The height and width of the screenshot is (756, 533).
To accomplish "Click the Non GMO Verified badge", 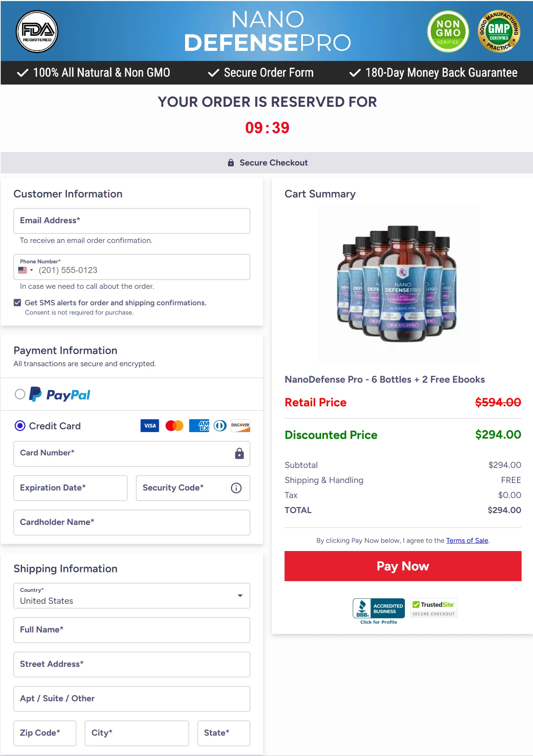I will pos(447,32).
